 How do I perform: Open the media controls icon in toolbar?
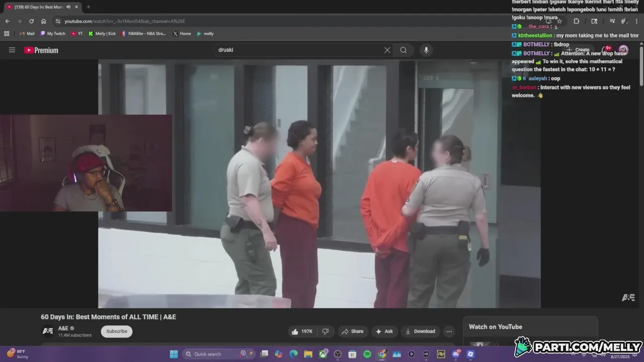click(x=612, y=21)
